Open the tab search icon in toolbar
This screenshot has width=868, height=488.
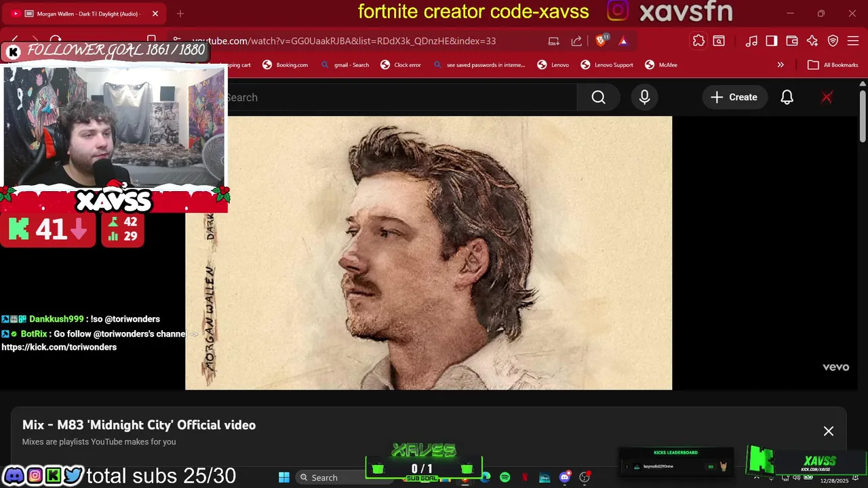tap(719, 41)
